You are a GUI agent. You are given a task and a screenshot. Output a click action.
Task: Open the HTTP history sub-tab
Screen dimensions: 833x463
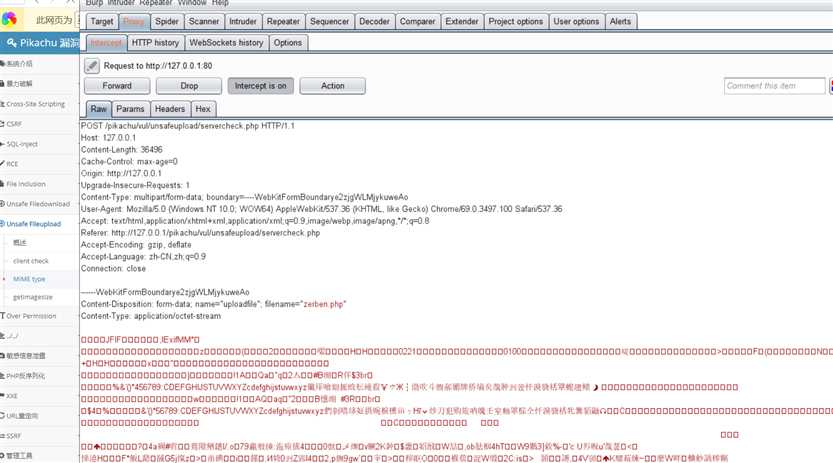(156, 42)
